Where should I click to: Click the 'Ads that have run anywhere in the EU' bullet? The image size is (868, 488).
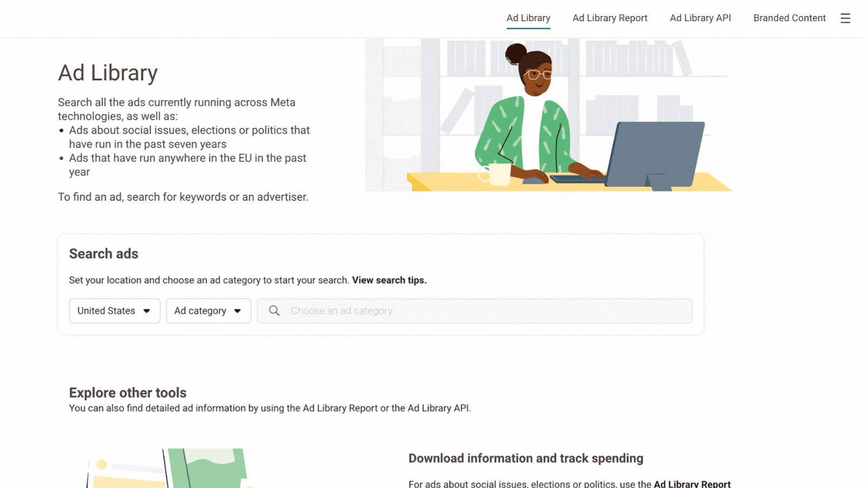188,165
